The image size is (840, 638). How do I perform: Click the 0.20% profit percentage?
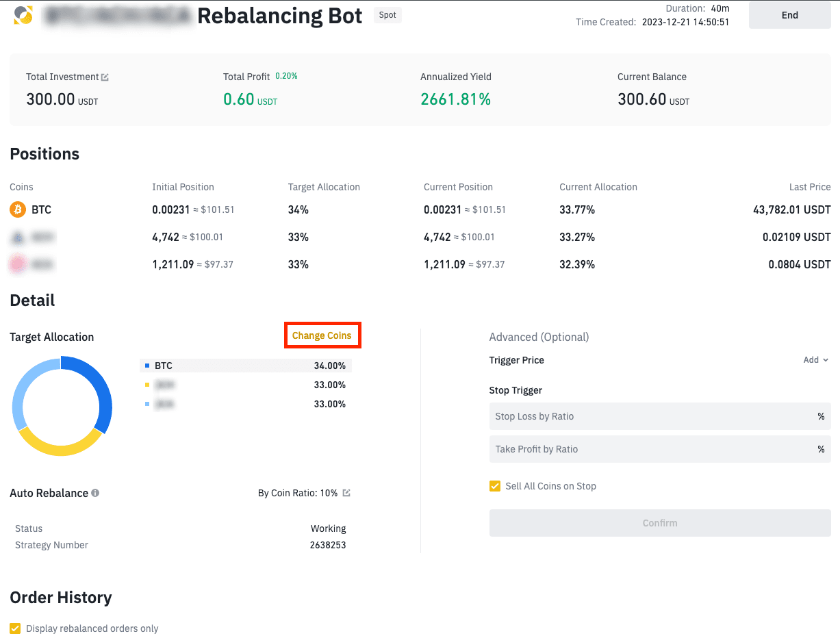pyautogui.click(x=286, y=76)
